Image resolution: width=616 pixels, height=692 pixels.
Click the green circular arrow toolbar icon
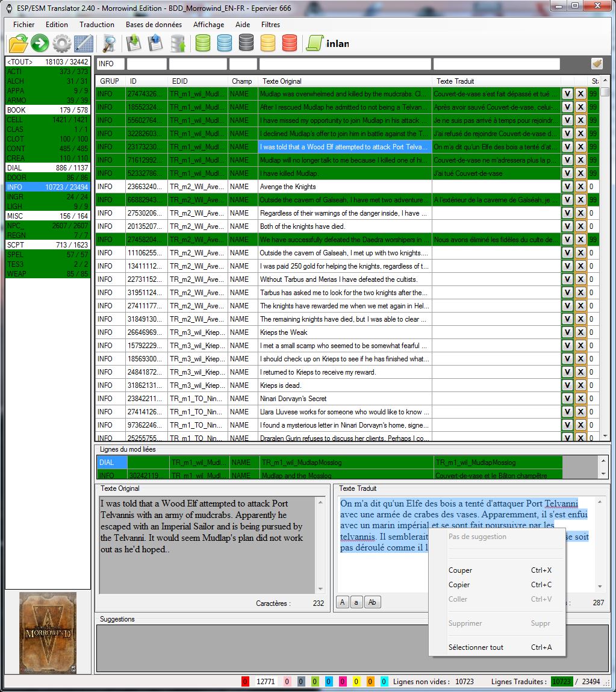pos(40,44)
